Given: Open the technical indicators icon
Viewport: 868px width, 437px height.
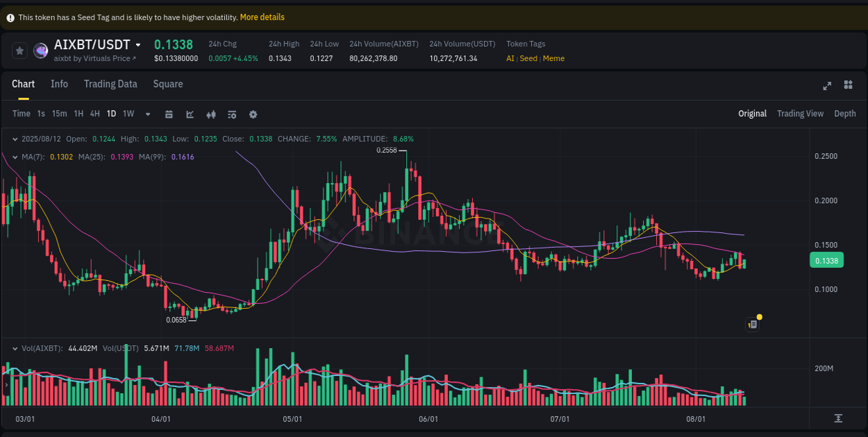Looking at the screenshot, I should click(231, 114).
